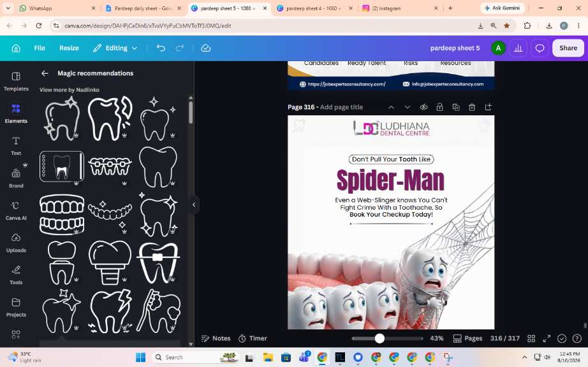Click the zoom slider handle
The height and width of the screenshot is (367, 588).
(379, 338)
